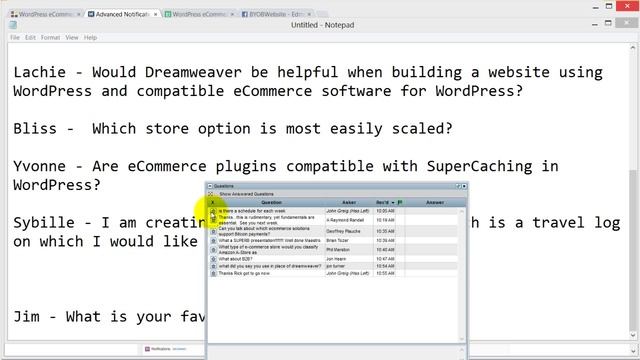Click the Answer column header
This screenshot has height=360, width=640.
(x=435, y=202)
